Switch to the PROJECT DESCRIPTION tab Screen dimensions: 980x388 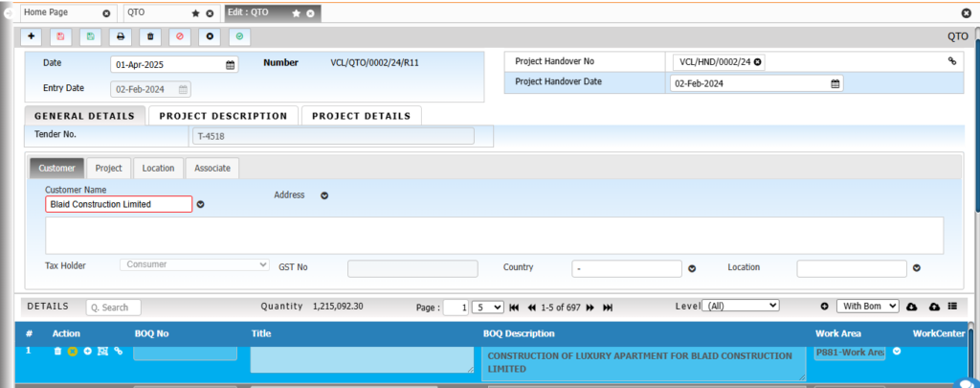pos(223,116)
